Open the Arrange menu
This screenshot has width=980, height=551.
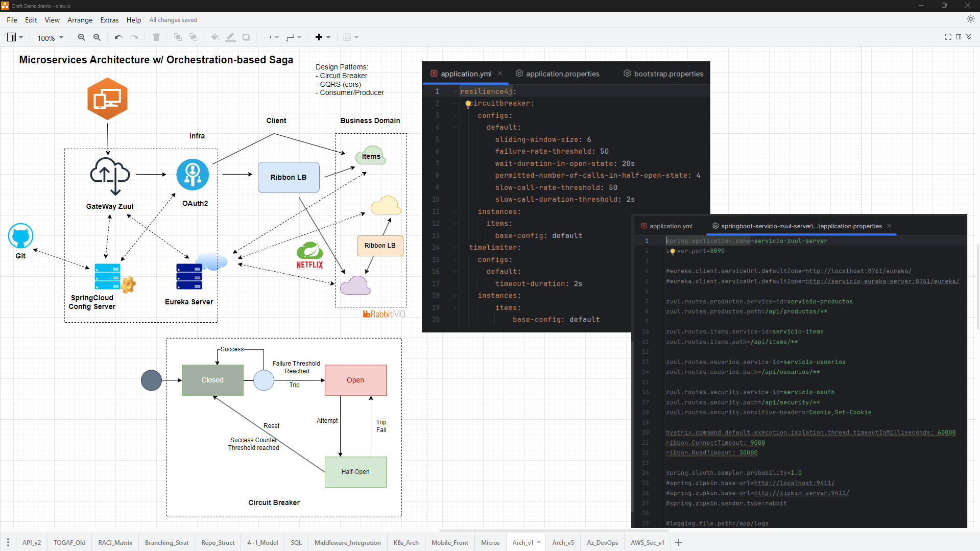80,20
